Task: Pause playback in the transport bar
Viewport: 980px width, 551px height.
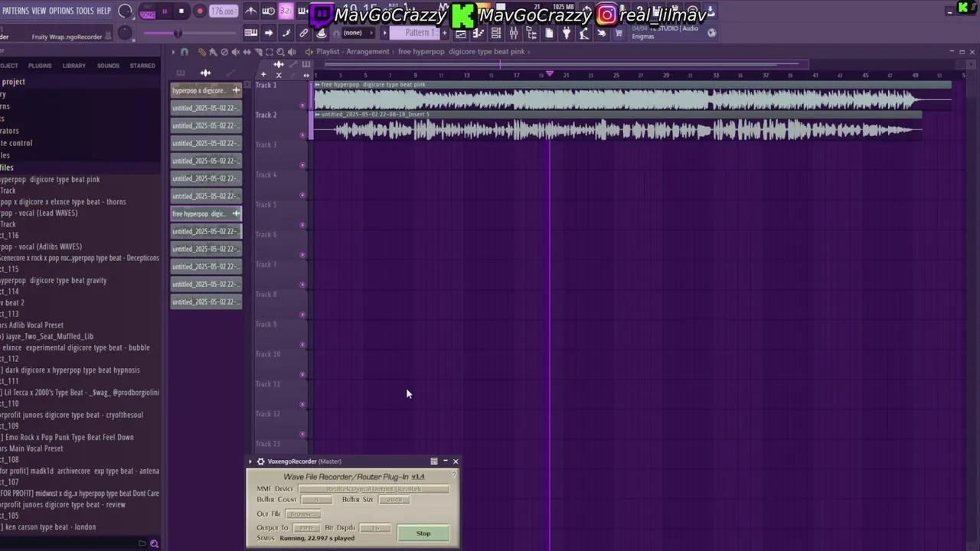Action: click(165, 11)
